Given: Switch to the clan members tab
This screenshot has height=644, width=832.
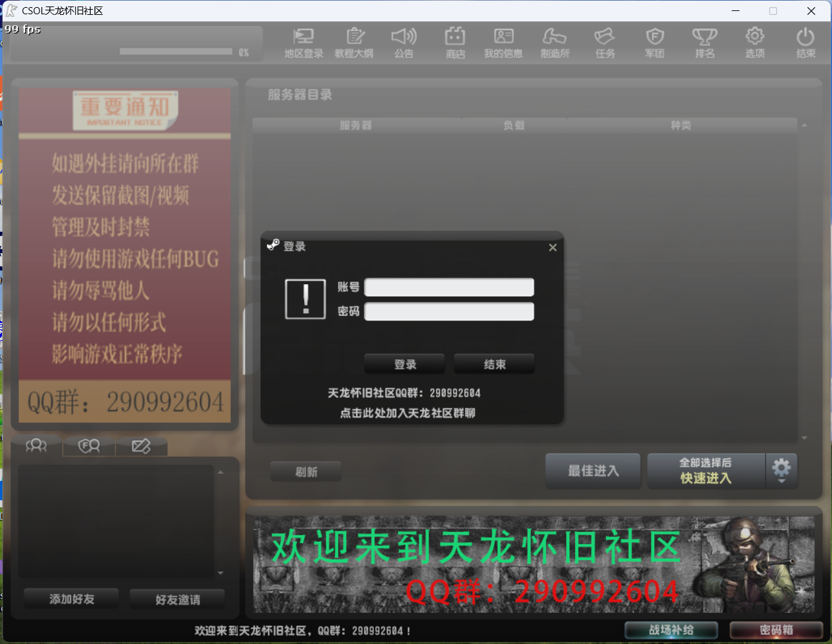Looking at the screenshot, I should (89, 446).
